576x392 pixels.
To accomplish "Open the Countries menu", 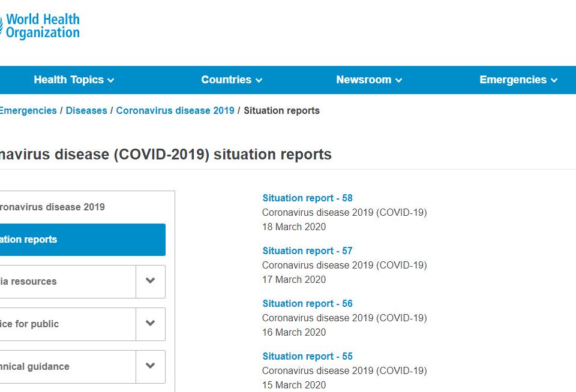I will click(x=232, y=80).
